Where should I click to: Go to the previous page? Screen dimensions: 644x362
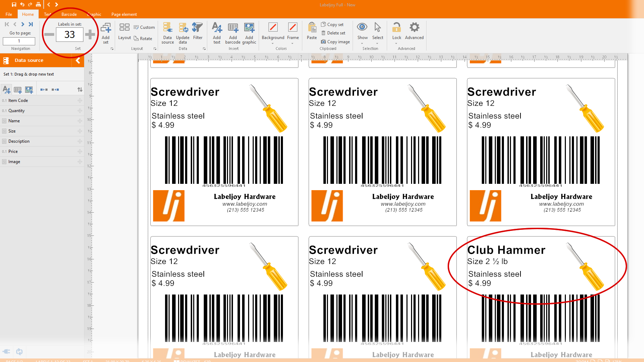pos(15,24)
